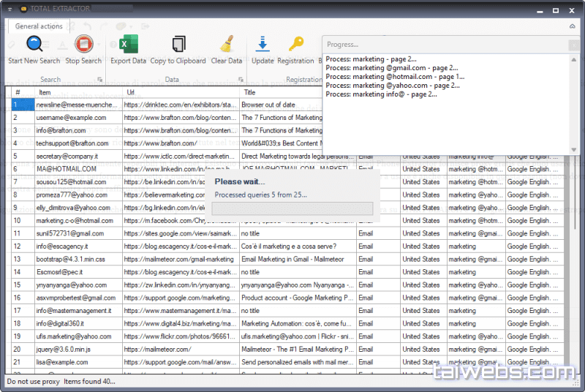Image resolution: width=585 pixels, height=392 pixels.
Task: Select the marketing.c-o@hotmail.com cell
Action: coord(78,220)
